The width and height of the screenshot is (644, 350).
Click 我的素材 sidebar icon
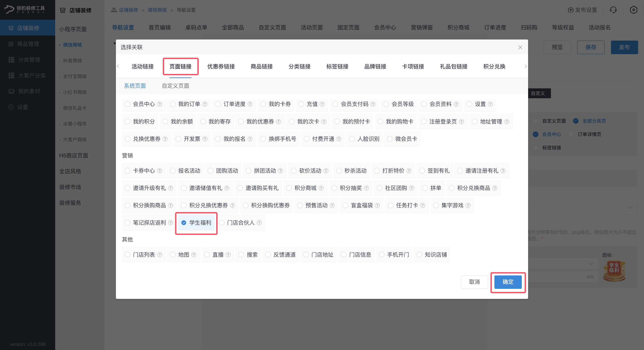coord(11,91)
